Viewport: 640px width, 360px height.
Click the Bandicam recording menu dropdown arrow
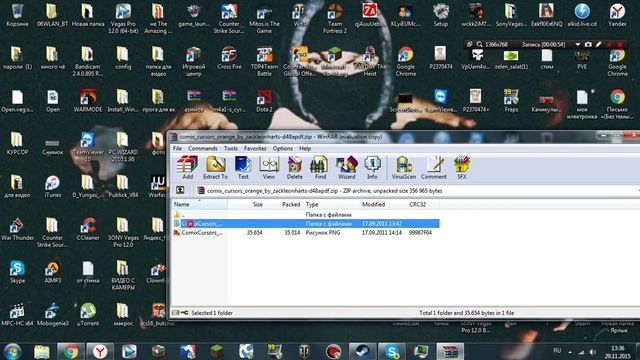coord(578,44)
